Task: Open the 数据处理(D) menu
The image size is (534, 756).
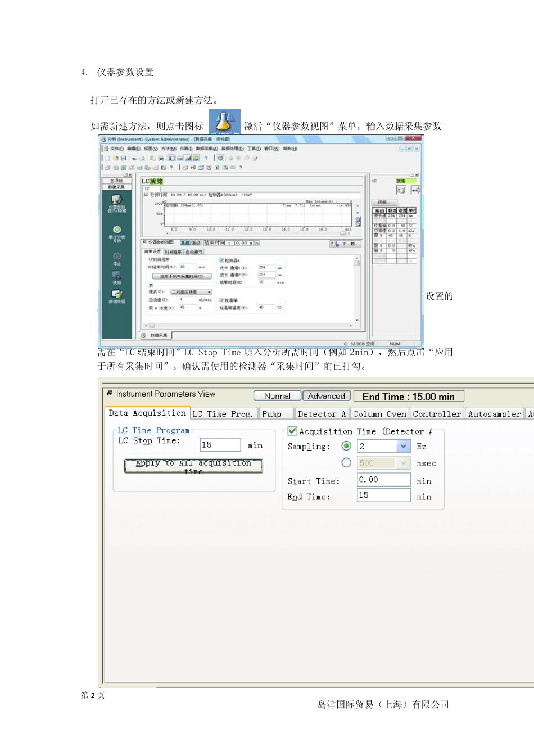Action: pos(233,149)
